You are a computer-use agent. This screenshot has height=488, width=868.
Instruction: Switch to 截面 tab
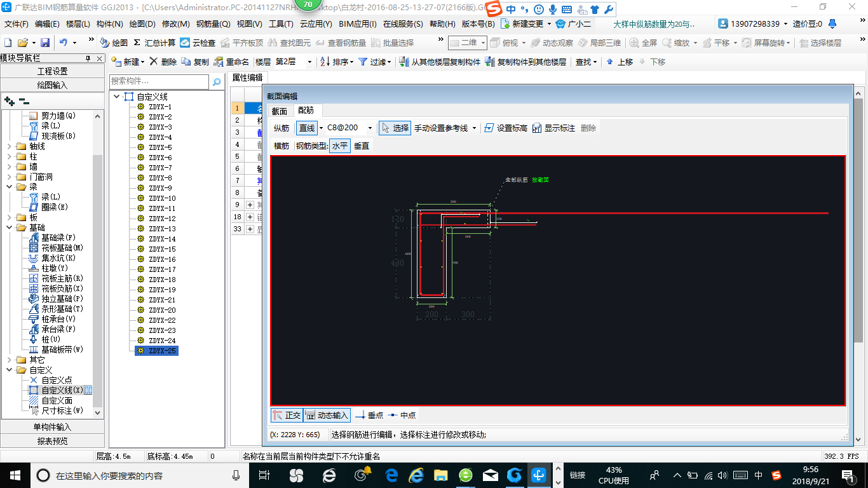[280, 111]
